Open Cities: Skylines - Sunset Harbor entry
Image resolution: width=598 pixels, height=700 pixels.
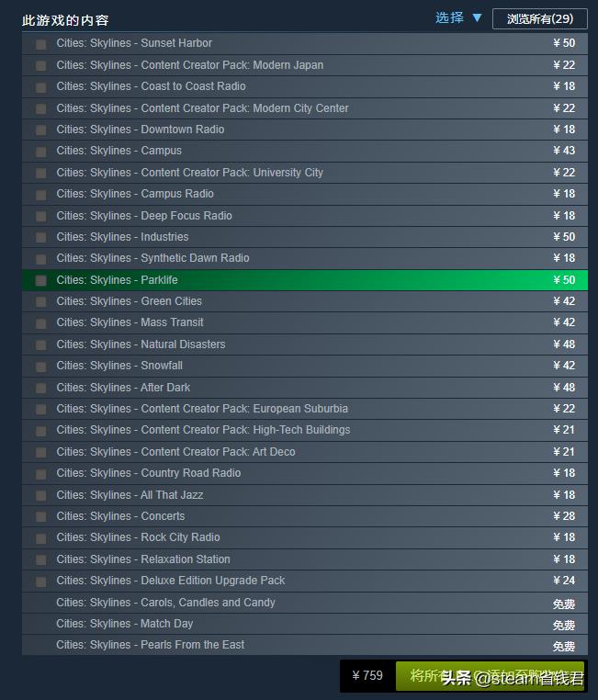tap(305, 43)
